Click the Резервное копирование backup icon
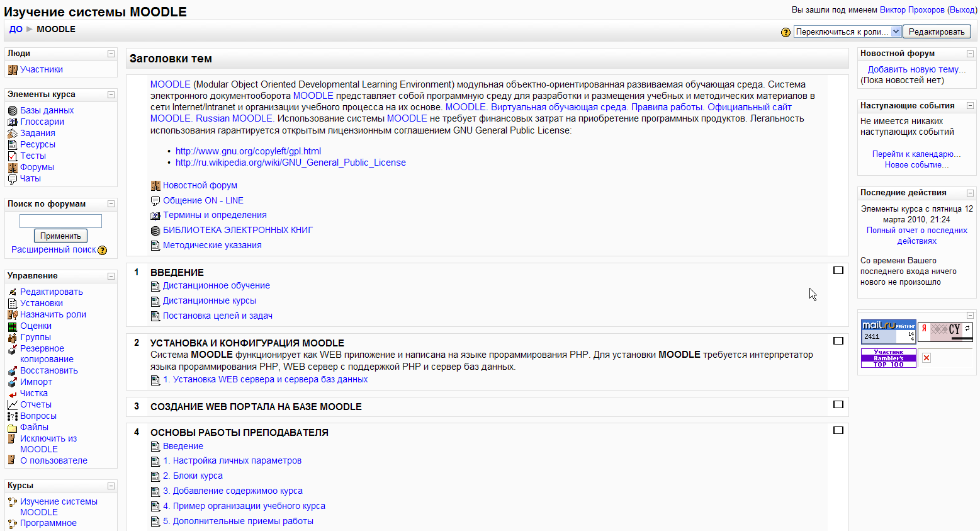Viewport: 980px width, 531px height. point(13,349)
